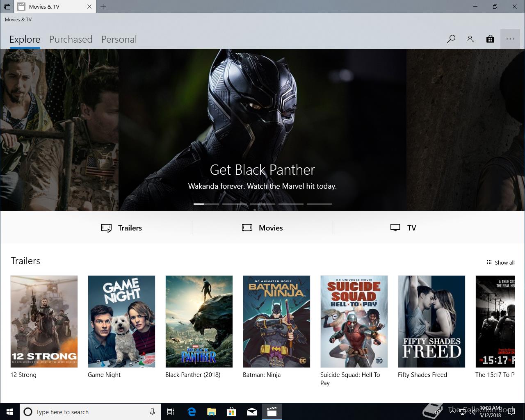Click the taskbar search box
Screen dimensions: 525x420
click(x=90, y=412)
